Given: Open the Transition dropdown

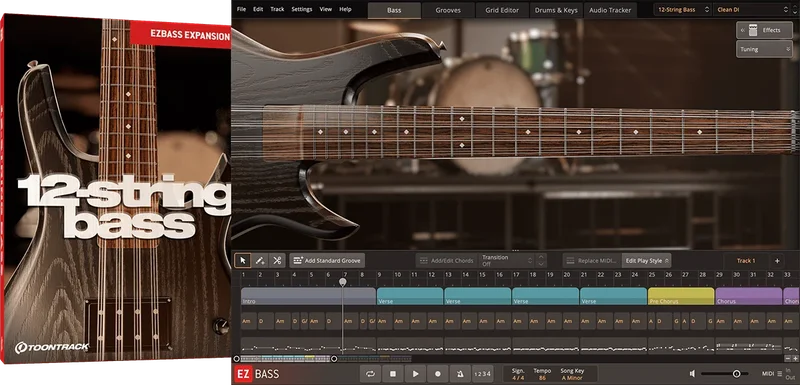Looking at the screenshot, I should click(507, 261).
